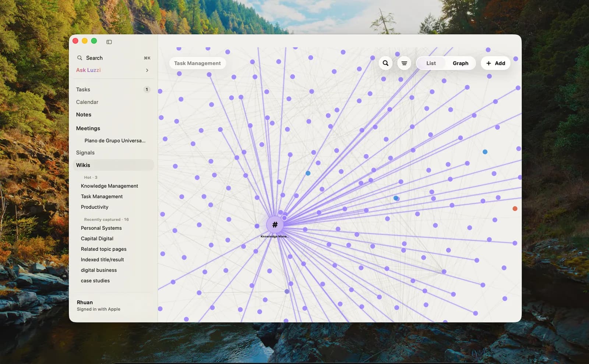This screenshot has width=589, height=364.
Task: Select the orange-red graph node
Action: 515,208
